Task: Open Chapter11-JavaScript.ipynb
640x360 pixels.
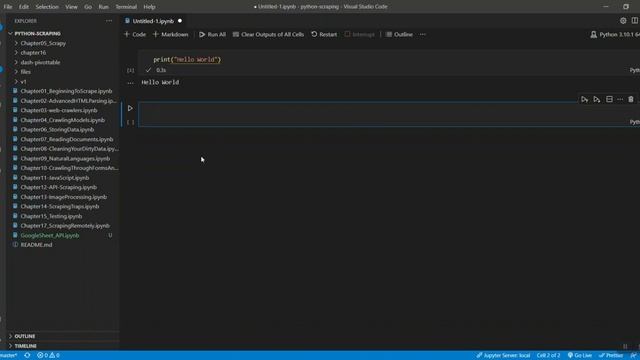Action: click(55, 178)
